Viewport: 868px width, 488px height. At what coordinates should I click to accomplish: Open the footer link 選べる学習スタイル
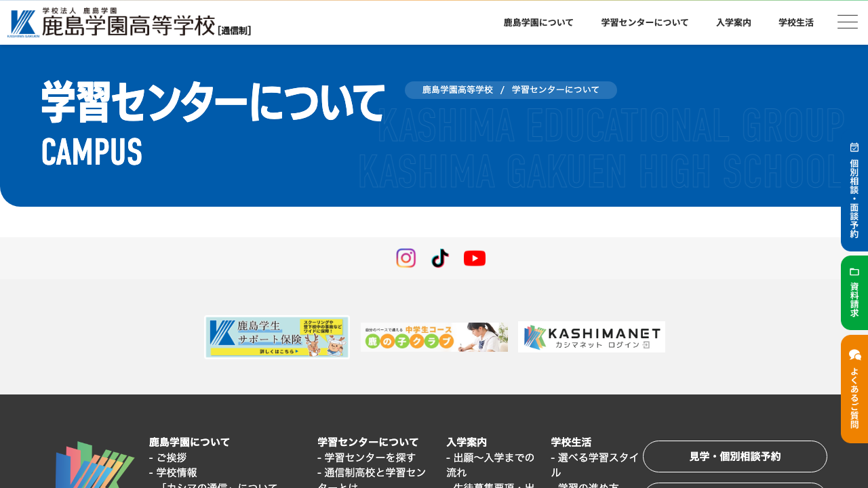pyautogui.click(x=595, y=465)
